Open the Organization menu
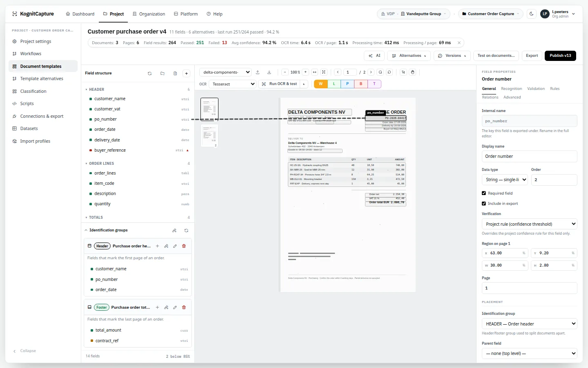 149,14
